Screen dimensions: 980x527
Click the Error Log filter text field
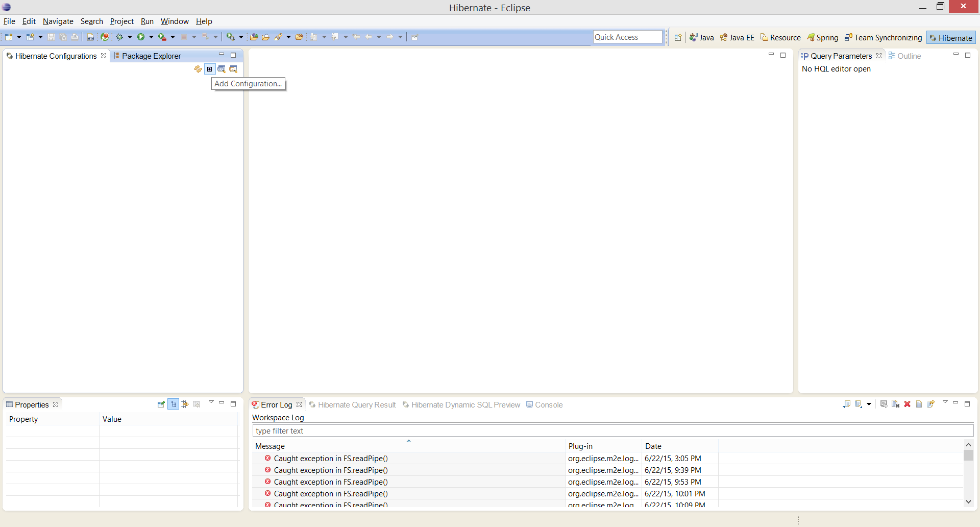pos(612,430)
